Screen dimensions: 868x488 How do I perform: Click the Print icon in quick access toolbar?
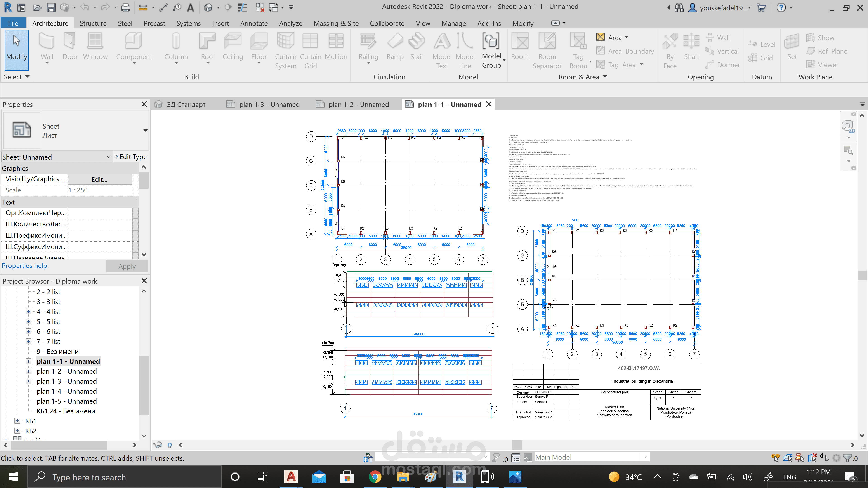coord(125,7)
